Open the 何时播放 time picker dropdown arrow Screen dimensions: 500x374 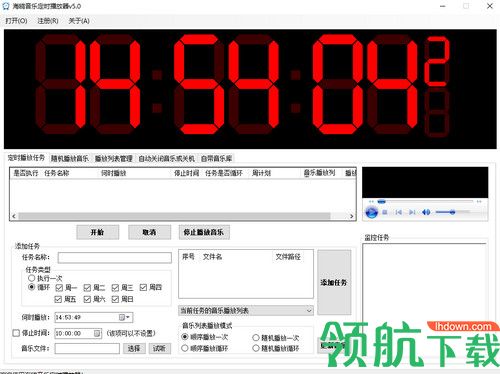pos(128,317)
